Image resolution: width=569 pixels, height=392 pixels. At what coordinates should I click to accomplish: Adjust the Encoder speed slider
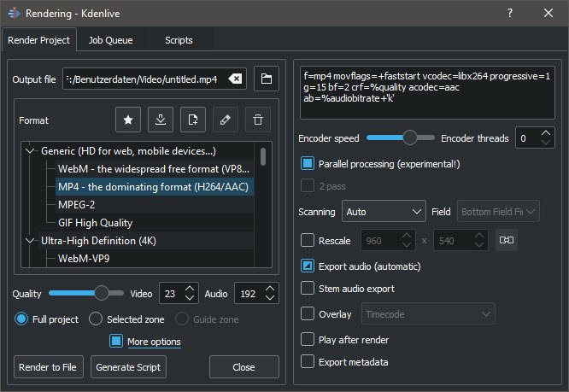click(410, 137)
